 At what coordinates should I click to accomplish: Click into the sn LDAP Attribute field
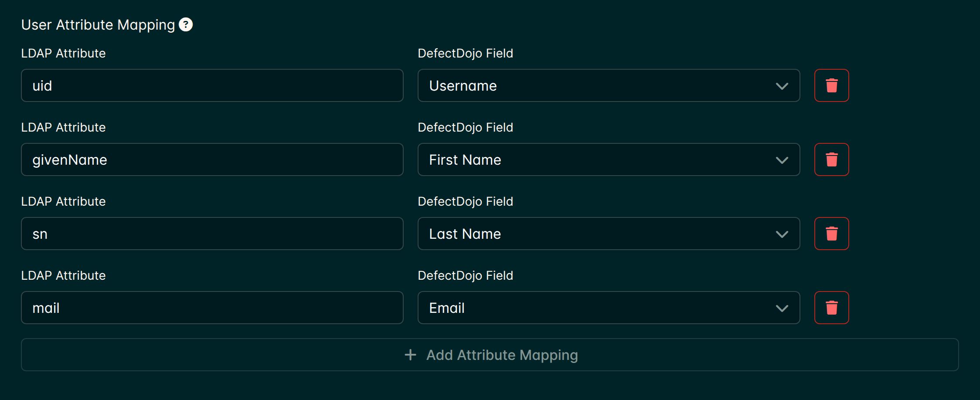[212, 234]
